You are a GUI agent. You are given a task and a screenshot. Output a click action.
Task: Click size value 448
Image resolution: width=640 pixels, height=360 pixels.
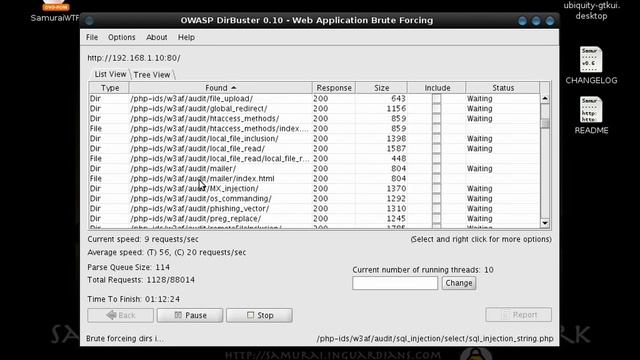(398, 159)
